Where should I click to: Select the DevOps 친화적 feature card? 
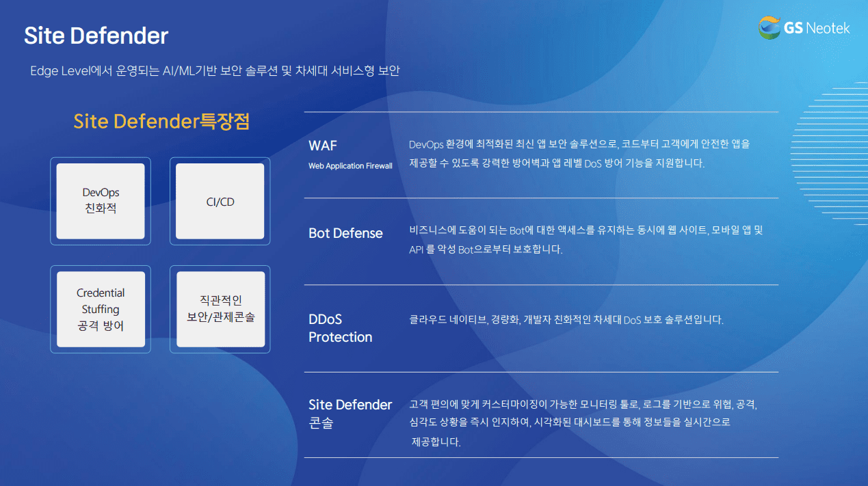(x=101, y=201)
